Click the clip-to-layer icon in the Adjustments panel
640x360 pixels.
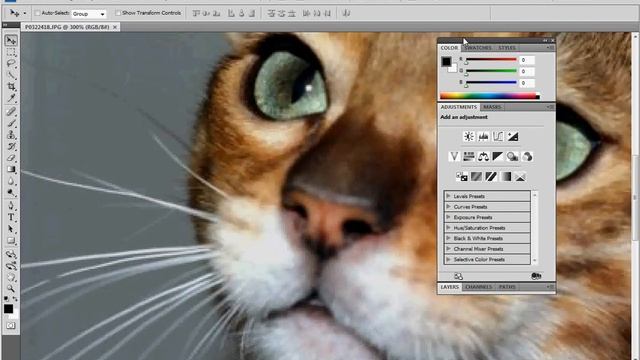(x=536, y=276)
